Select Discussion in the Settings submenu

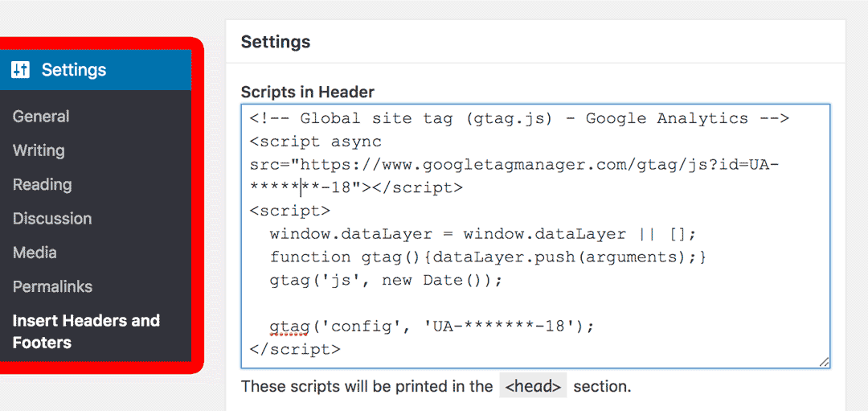click(x=52, y=219)
